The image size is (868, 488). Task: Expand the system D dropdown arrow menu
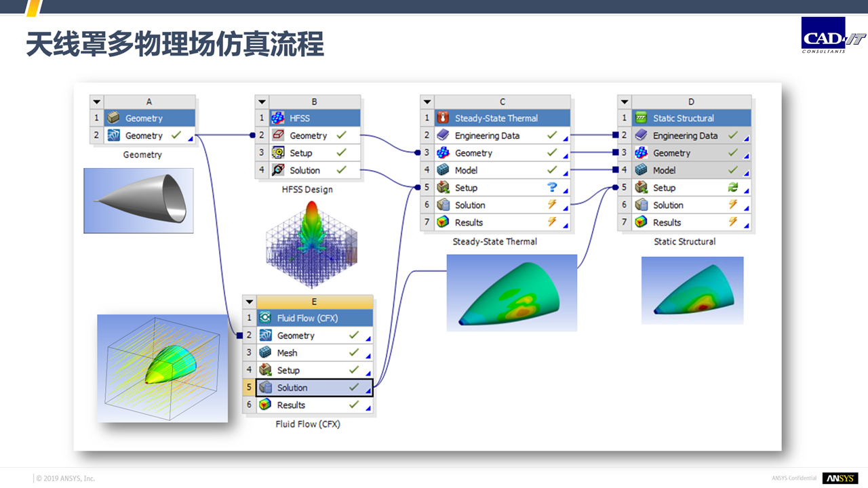coord(625,102)
